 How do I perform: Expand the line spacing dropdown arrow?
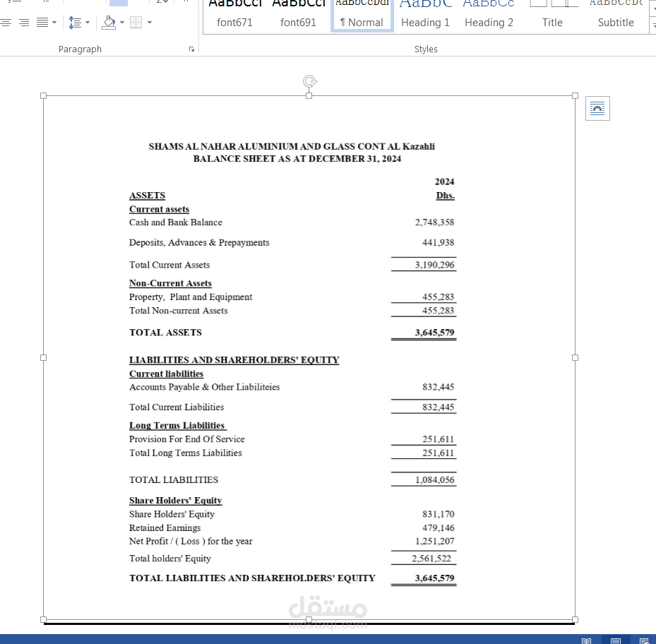pos(88,23)
